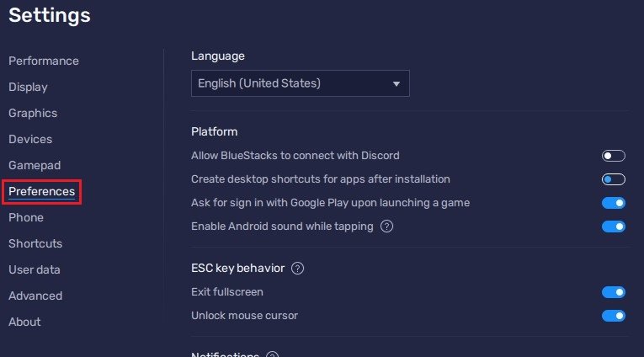Disable Google Play sign-in prompt toggle

coord(614,203)
